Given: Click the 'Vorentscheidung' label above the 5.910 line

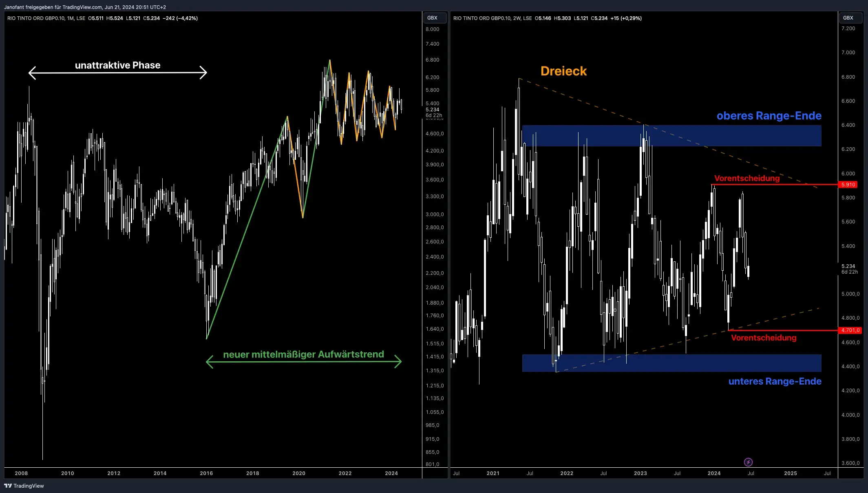Looking at the screenshot, I should tap(747, 178).
